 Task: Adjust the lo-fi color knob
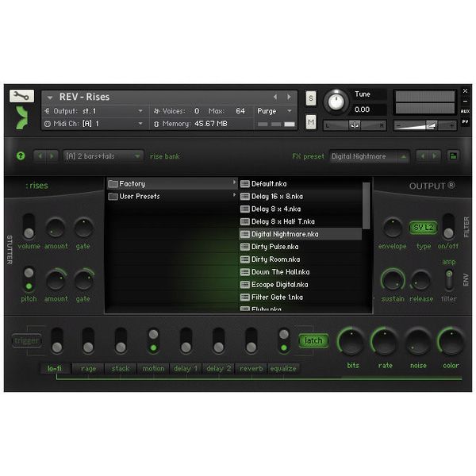451,341
